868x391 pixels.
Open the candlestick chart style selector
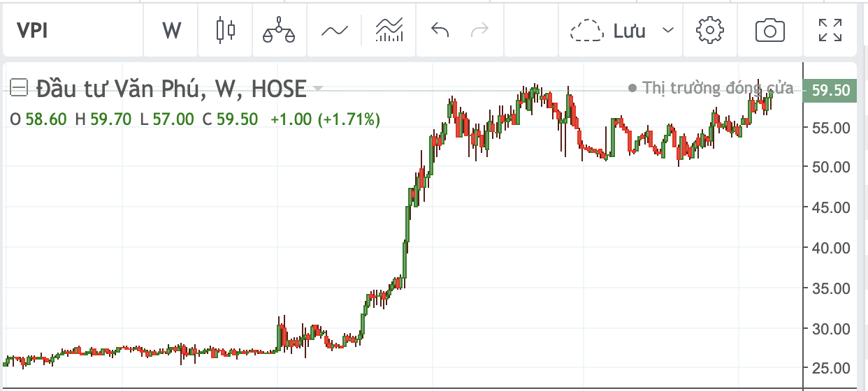[226, 31]
